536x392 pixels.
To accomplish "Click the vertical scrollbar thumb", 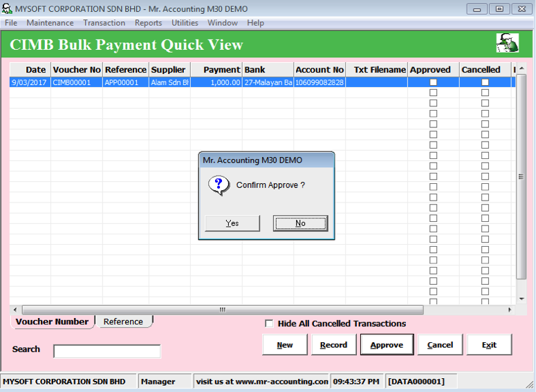I will pyautogui.click(x=521, y=177).
